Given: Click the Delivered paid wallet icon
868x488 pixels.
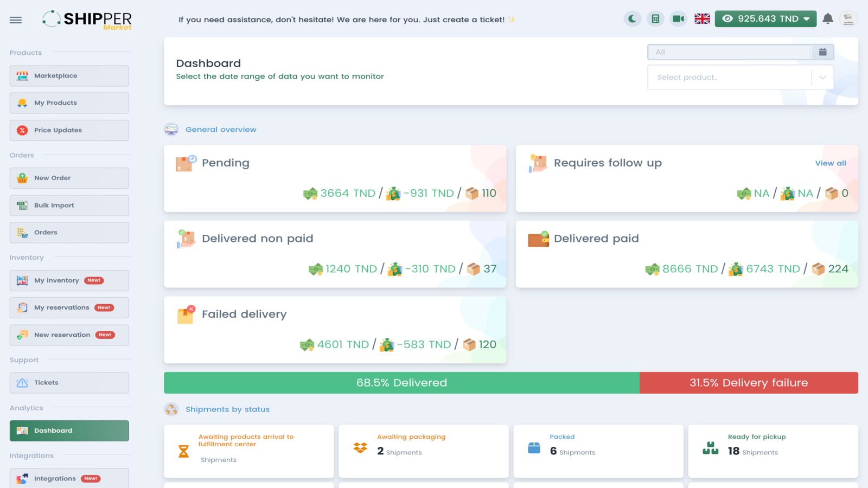Looking at the screenshot, I should click(538, 239).
